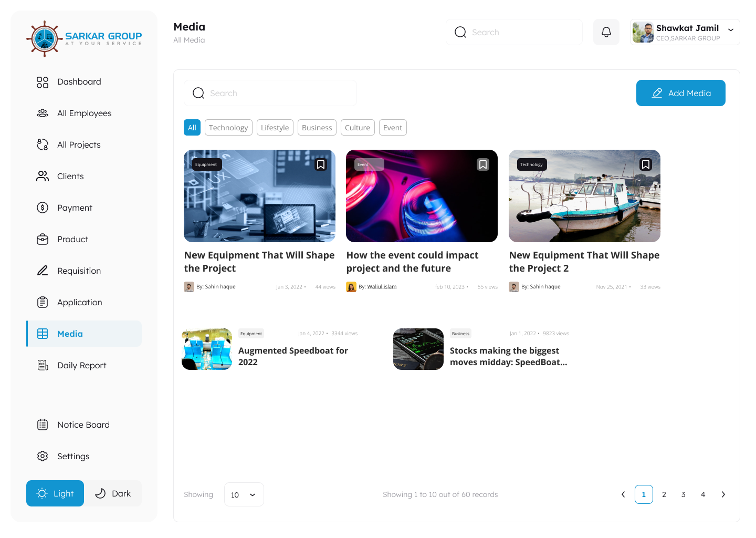
Task: Click the top bar search field
Action: click(514, 32)
